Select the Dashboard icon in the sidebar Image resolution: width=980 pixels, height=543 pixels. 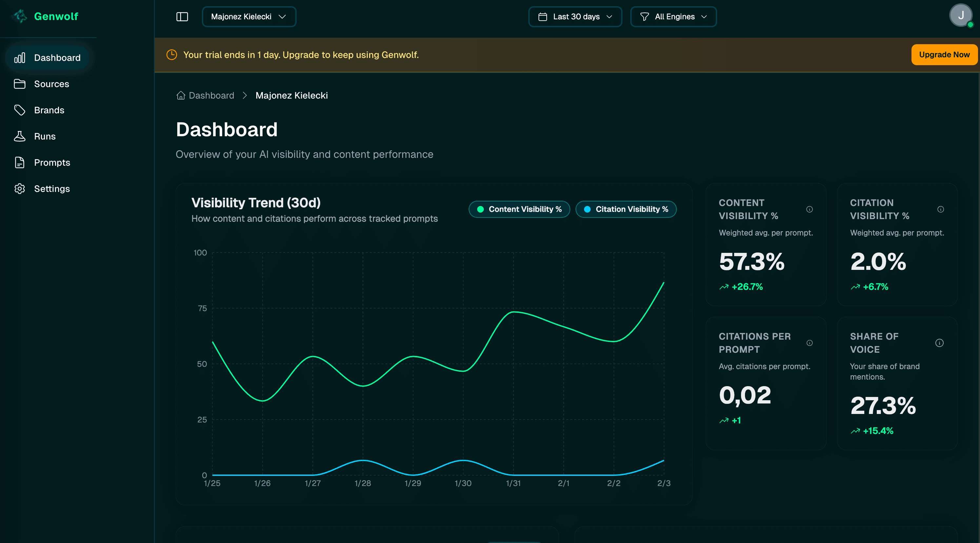pos(20,57)
